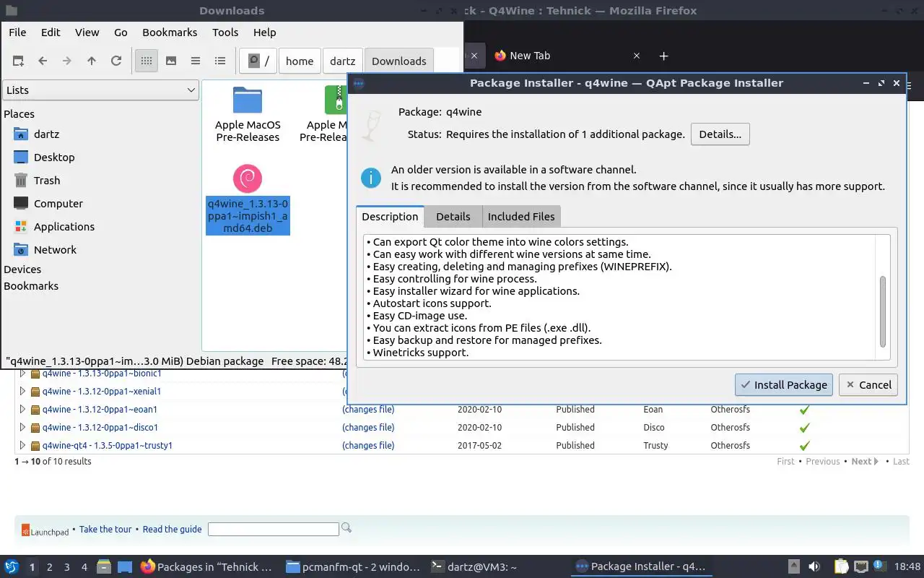Switch to Included Files tab
Screen dimensions: 924x578
point(521,216)
